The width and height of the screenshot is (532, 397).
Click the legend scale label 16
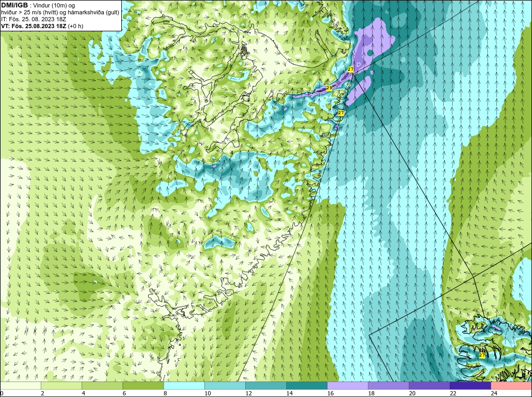pos(330,393)
